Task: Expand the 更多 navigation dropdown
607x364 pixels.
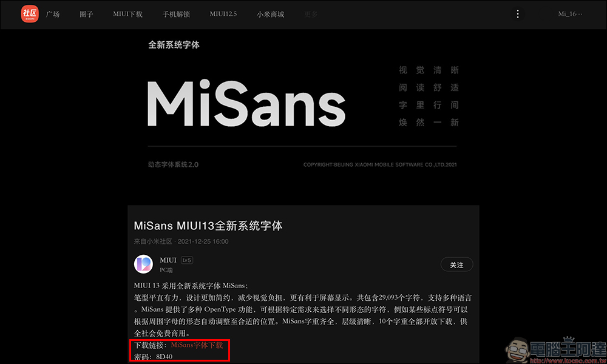Action: coord(311,15)
